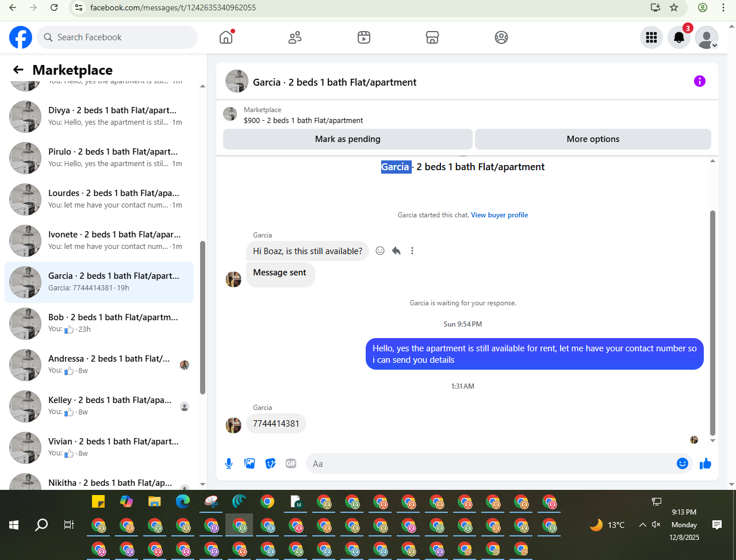Choose a sticker from the sticker icon
Screen dimensions: 736x560
point(270,463)
